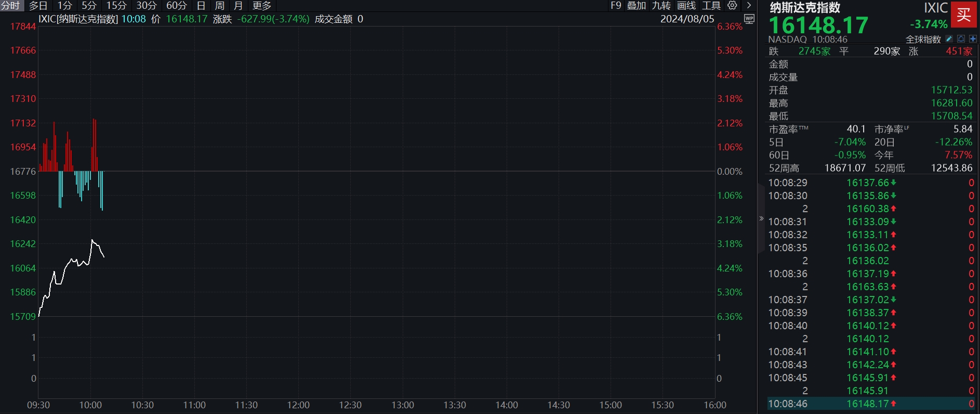
Task: Click the 16776 baseline price label
Action: point(23,172)
